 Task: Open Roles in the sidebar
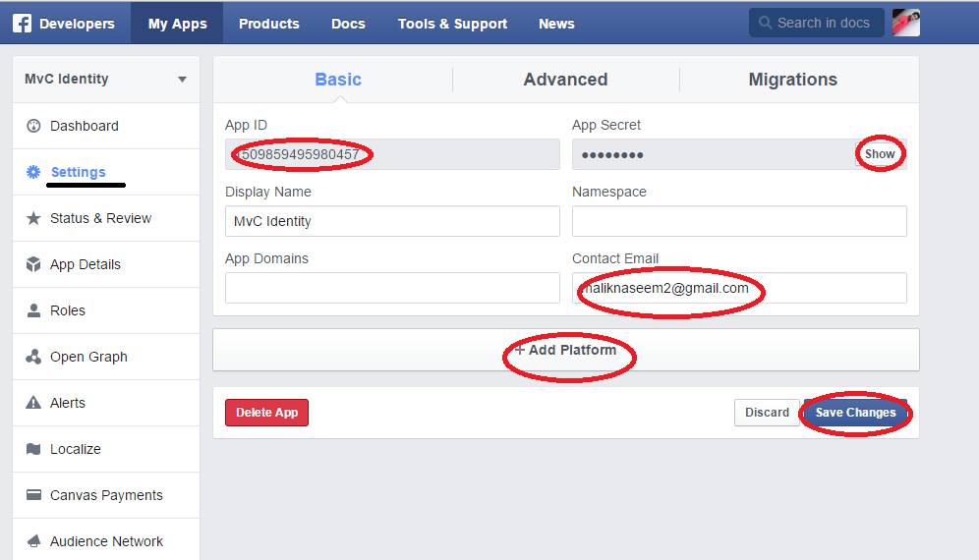(106, 310)
